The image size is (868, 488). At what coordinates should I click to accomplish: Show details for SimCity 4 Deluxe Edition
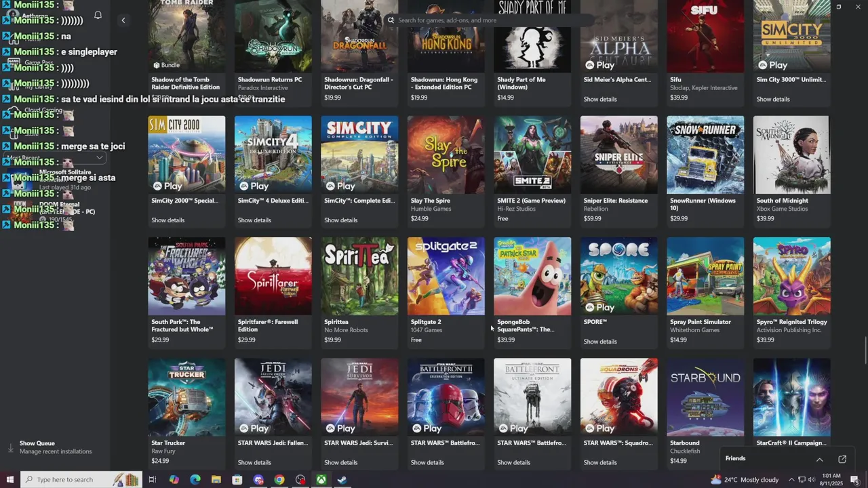click(x=254, y=220)
